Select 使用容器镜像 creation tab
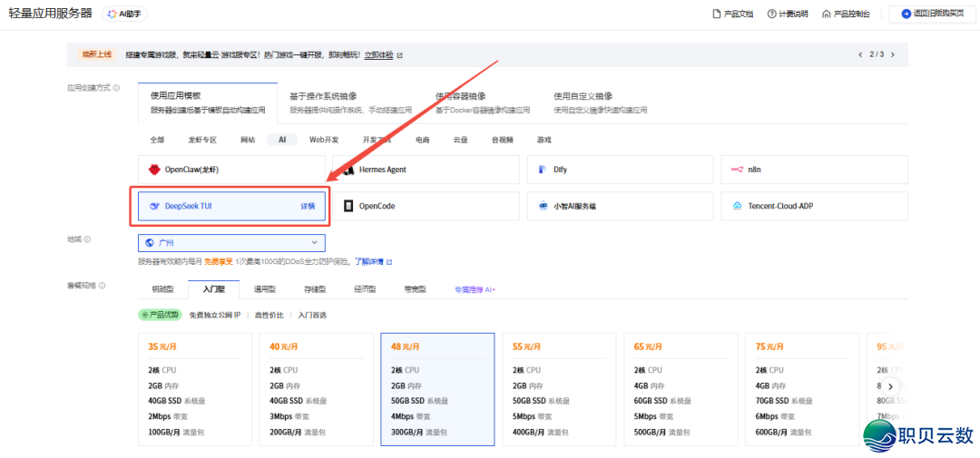Screen dimensions: 980x458 coord(483,103)
